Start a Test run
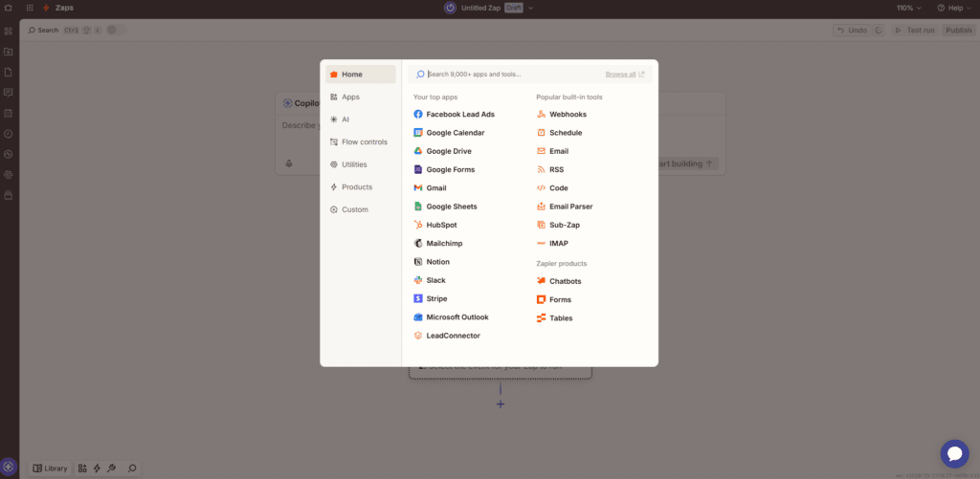The width and height of the screenshot is (980, 479). [915, 30]
